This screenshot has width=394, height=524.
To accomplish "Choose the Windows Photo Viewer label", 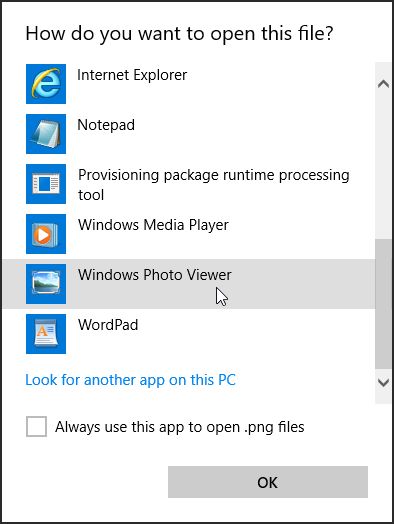I will 154,275.
